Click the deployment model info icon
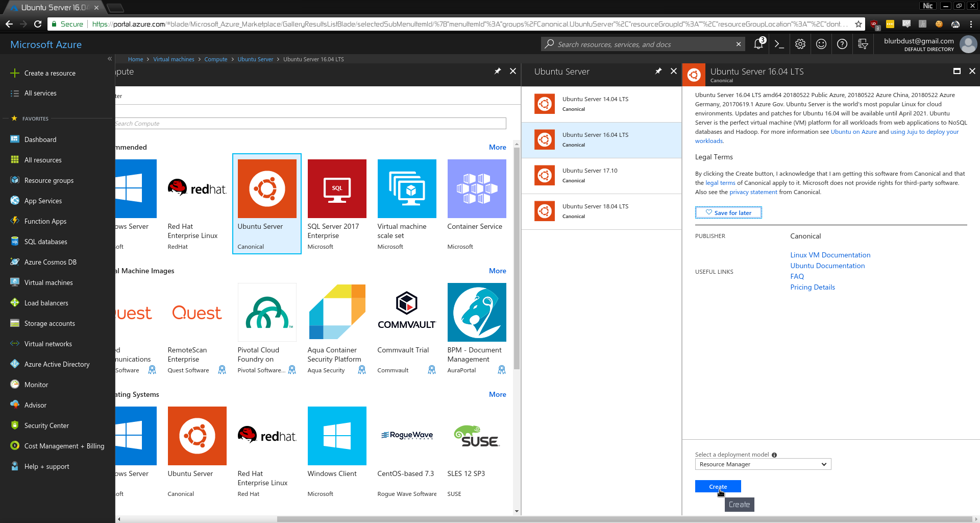Screen dimensions: 980x523 (x=774, y=455)
